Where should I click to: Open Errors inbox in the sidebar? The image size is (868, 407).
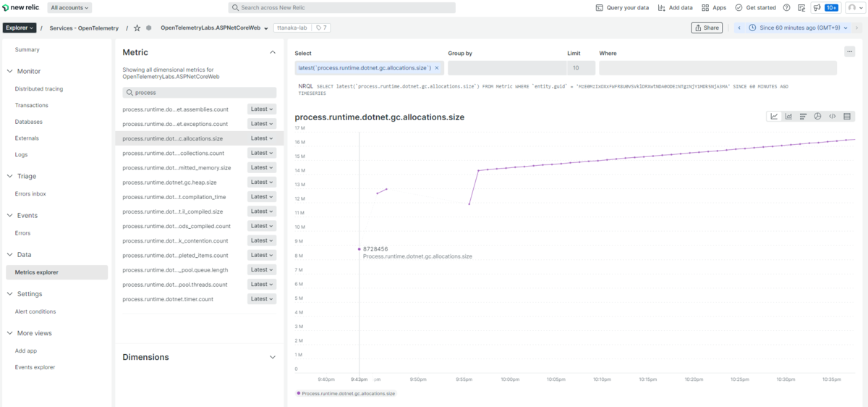(30, 193)
